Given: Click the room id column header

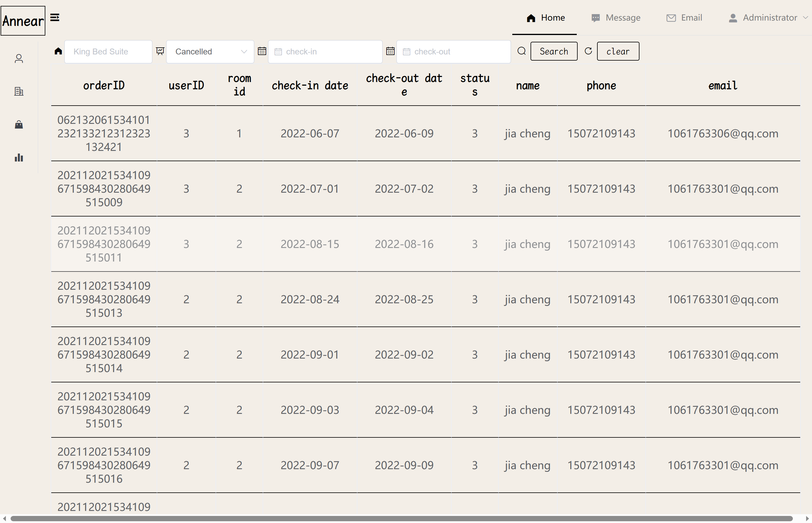Looking at the screenshot, I should [239, 85].
